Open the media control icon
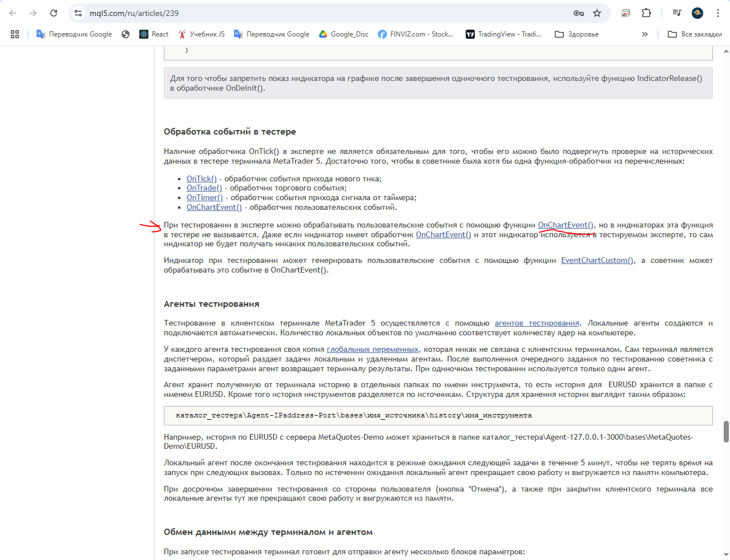 pyautogui.click(x=677, y=13)
